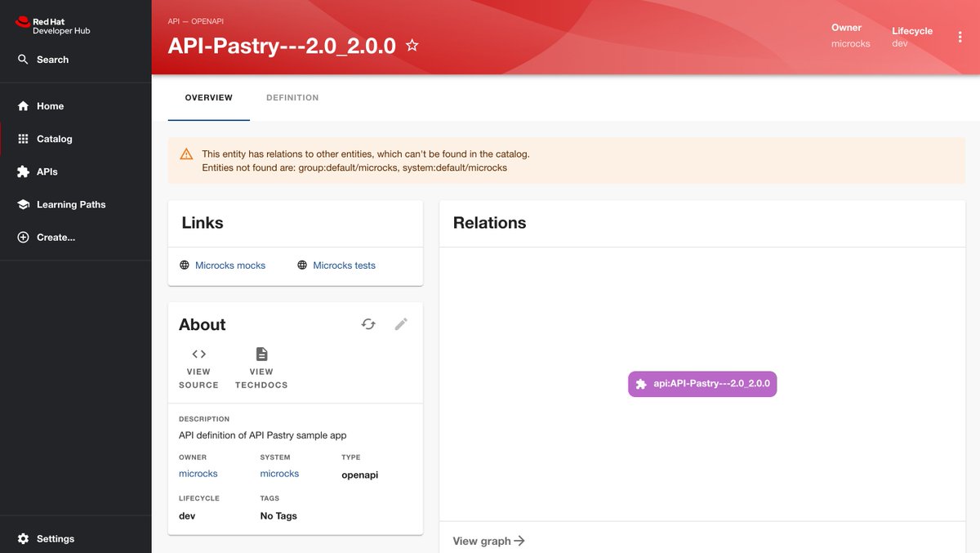Click the puzzle icon in relations node
The height and width of the screenshot is (553, 980).
[x=641, y=383]
